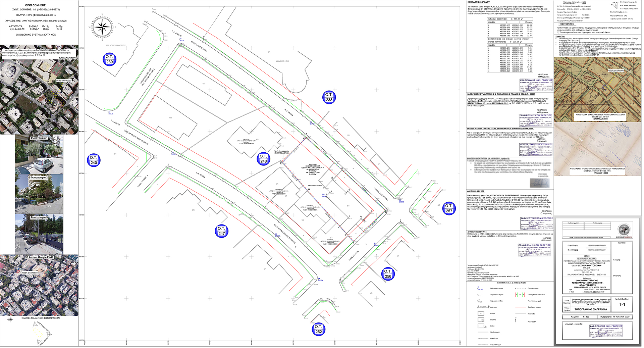The image size is (644, 348).
Task: Click the T-1 drawing number
Action: coord(622,304)
